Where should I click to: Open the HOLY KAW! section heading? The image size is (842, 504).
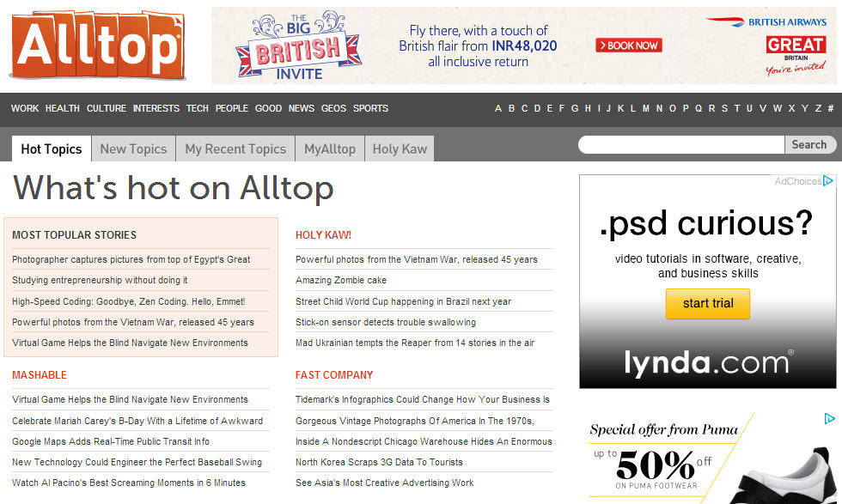tap(323, 235)
